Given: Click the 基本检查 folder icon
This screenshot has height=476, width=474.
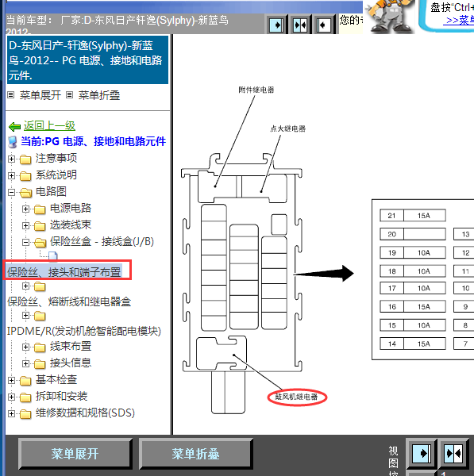Looking at the screenshot, I should pyautogui.click(x=25, y=380).
